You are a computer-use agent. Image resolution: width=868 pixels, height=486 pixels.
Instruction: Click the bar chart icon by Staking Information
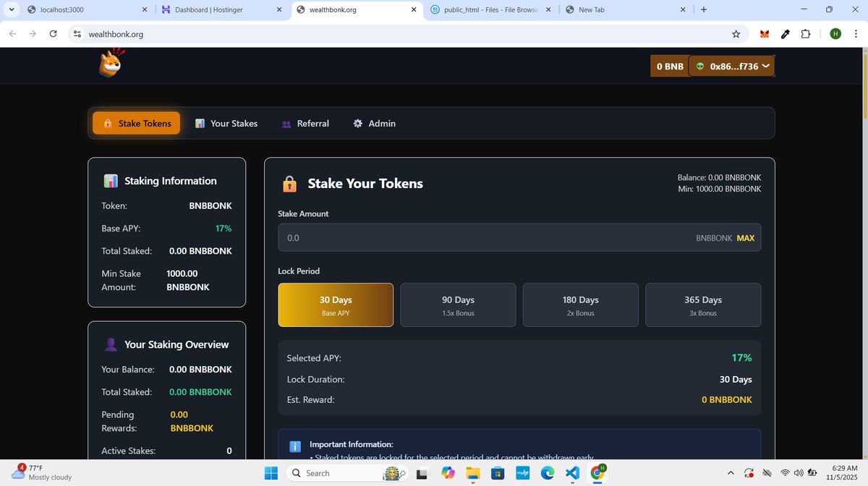tap(111, 181)
